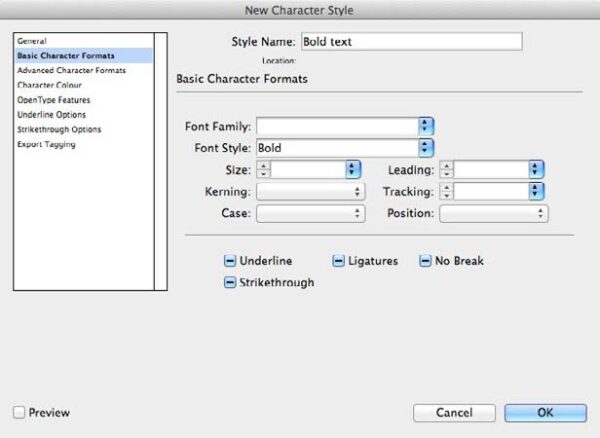This screenshot has height=438, width=600.
Task: Click the Style Name text field
Action: point(411,41)
